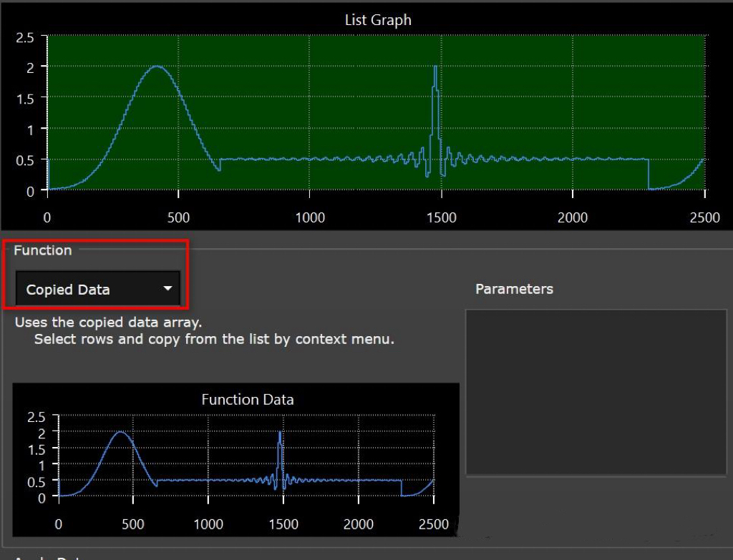733x560 pixels.
Task: Click x-axis label 1000 in List Graph
Action: [x=310, y=217]
